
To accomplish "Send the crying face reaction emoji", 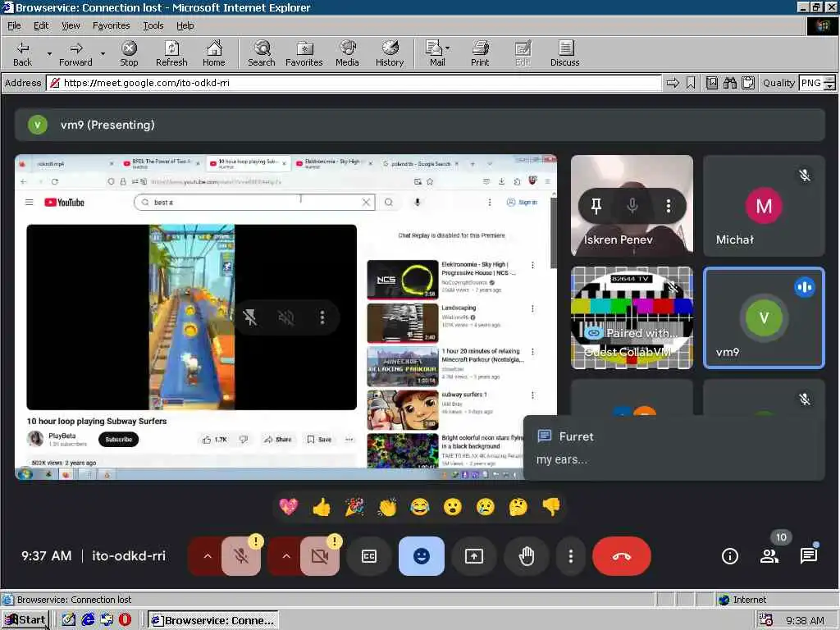I will click(486, 506).
